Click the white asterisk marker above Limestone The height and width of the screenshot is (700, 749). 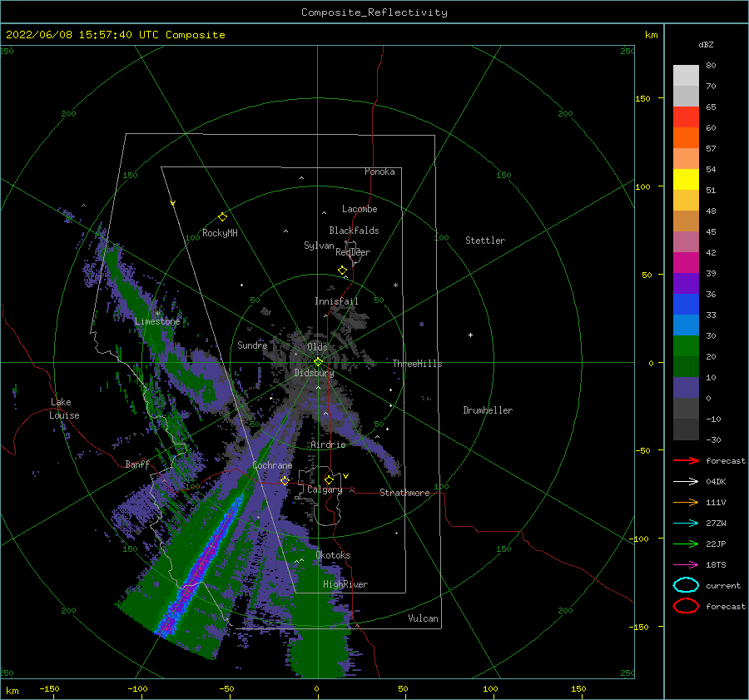pos(157,314)
